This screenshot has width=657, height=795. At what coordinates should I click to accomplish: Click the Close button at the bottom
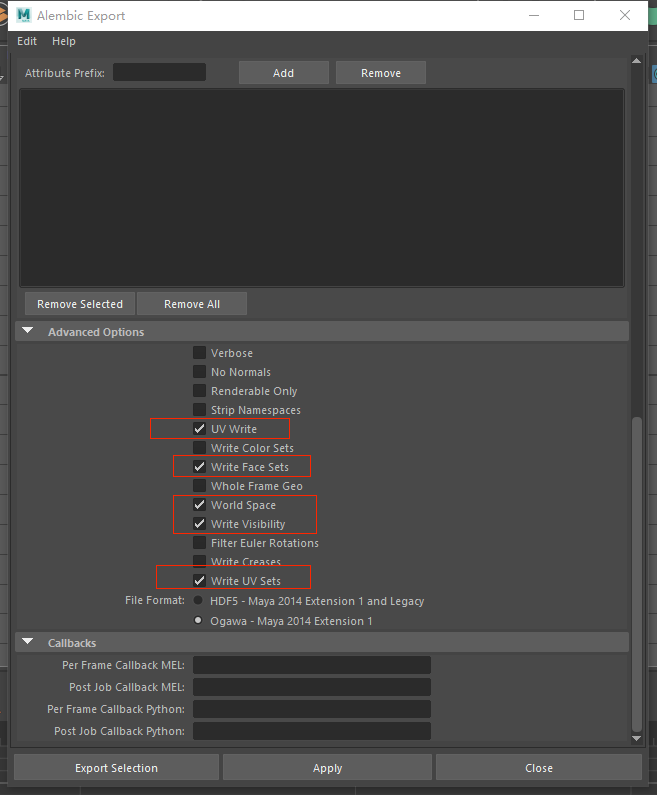(539, 768)
